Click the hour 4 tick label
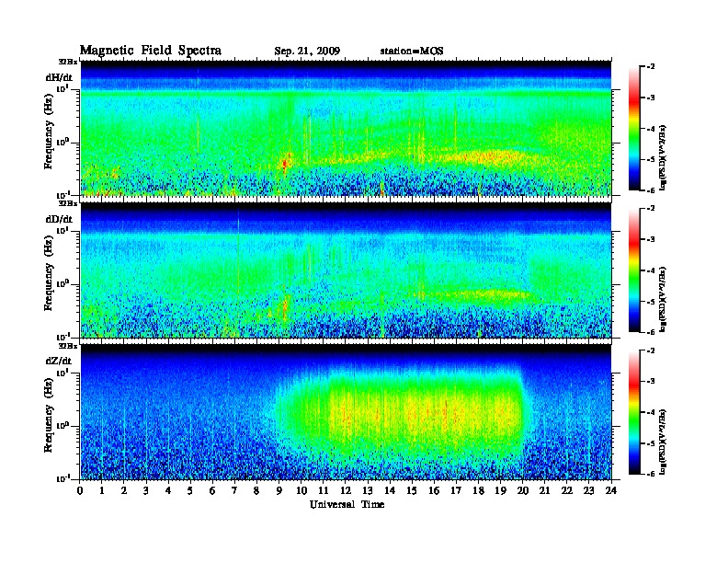The image size is (728, 563). tap(168, 491)
